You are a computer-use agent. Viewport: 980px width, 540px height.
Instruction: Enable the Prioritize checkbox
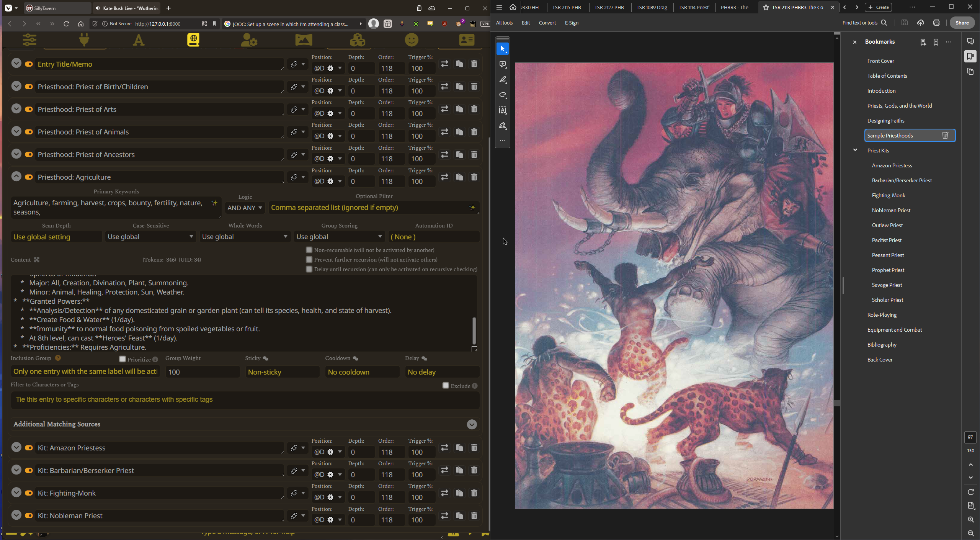coord(122,359)
